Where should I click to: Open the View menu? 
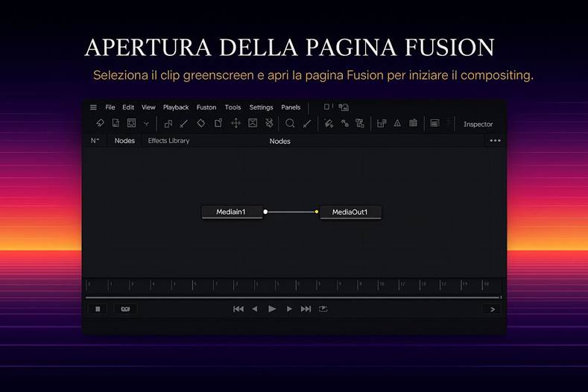[148, 107]
